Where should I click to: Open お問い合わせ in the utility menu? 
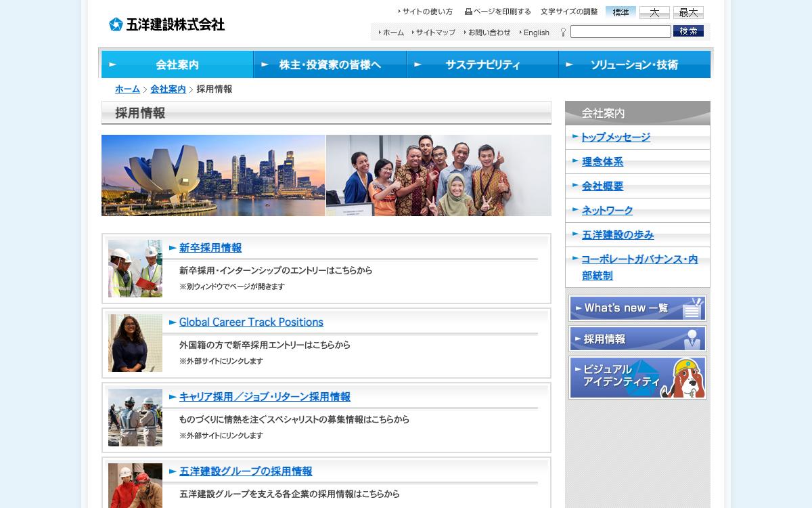(487, 33)
